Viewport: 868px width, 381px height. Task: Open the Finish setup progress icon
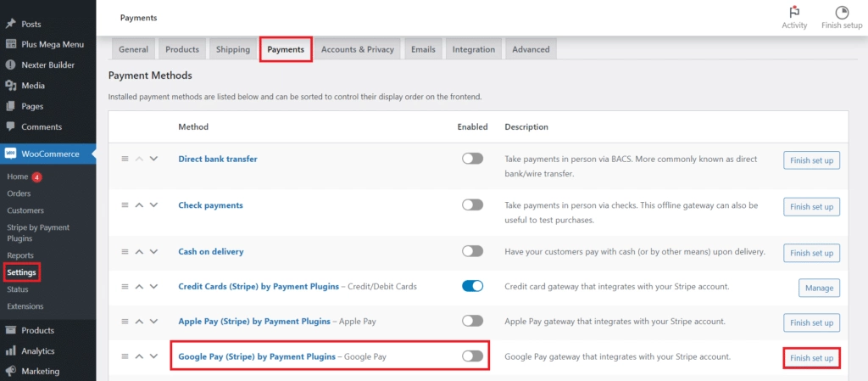[842, 12]
